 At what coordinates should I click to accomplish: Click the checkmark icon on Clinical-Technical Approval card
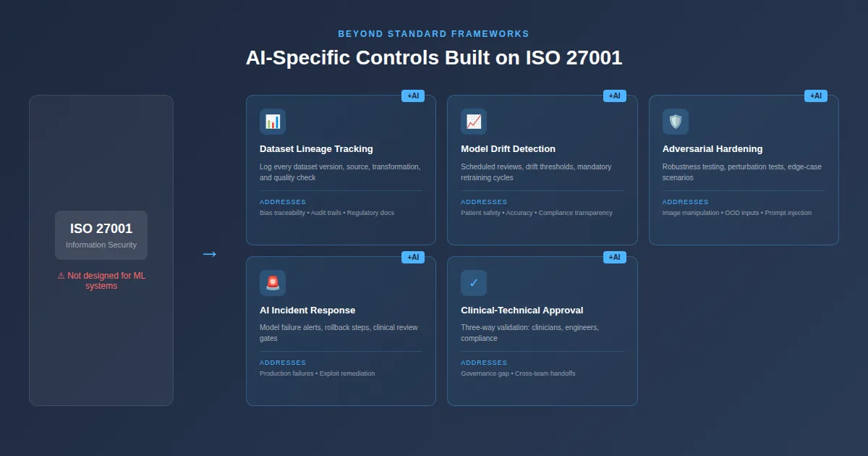click(x=474, y=283)
